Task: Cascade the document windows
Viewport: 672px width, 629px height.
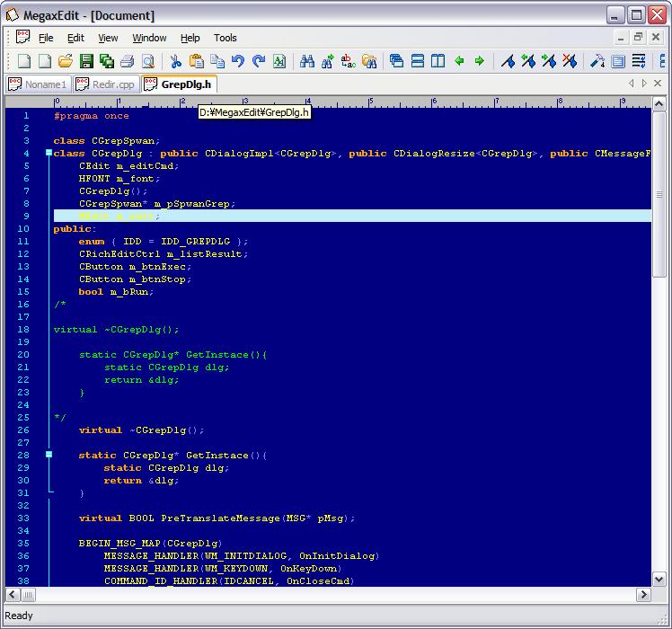Action: 396,61
